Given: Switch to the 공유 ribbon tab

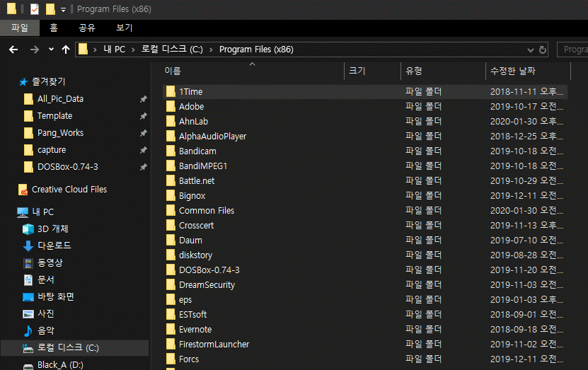Looking at the screenshot, I should [87, 28].
